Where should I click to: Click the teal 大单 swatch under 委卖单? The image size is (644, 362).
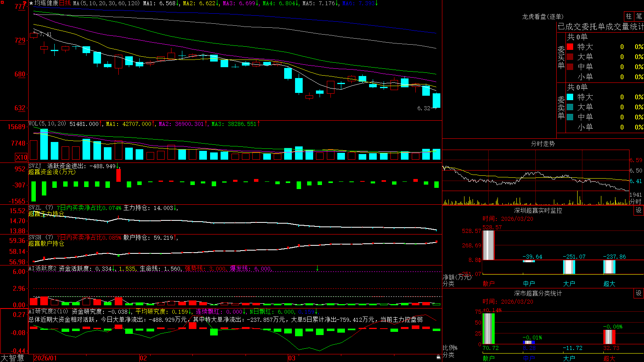pyautogui.click(x=570, y=107)
